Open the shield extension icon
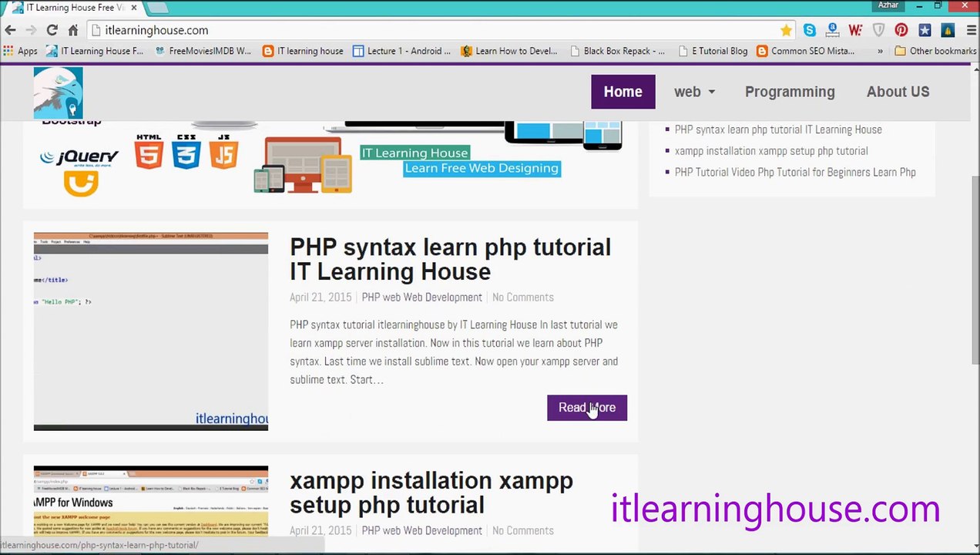The width and height of the screenshot is (980, 555). coord(878,30)
